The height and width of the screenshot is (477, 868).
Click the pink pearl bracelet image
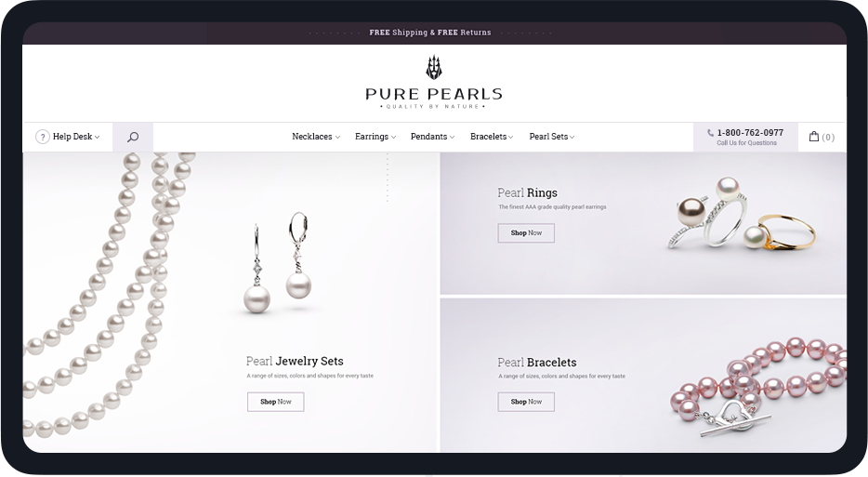click(x=757, y=386)
